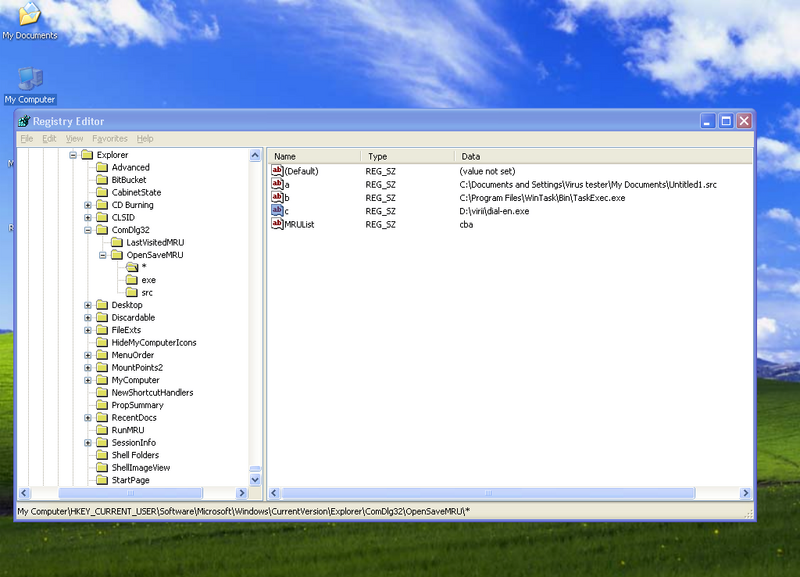The height and width of the screenshot is (577, 800).
Task: Select the My Computer desktop icon
Action: [30, 85]
